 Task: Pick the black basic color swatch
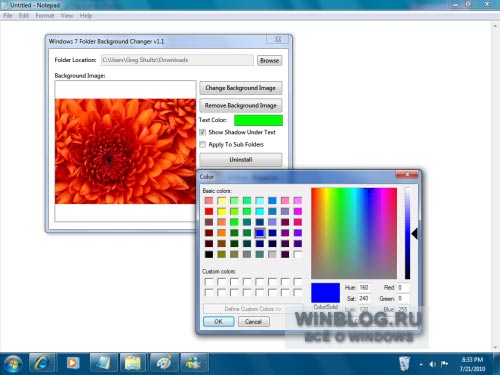point(209,254)
